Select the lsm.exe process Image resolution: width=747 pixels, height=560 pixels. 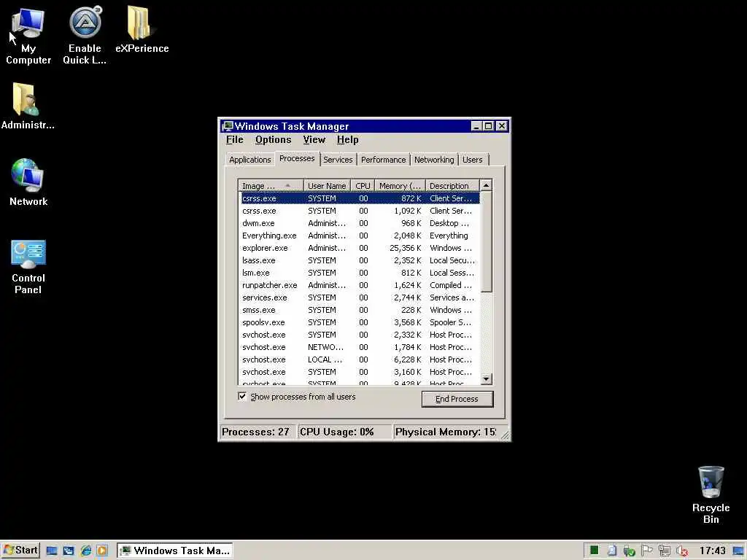point(359,273)
